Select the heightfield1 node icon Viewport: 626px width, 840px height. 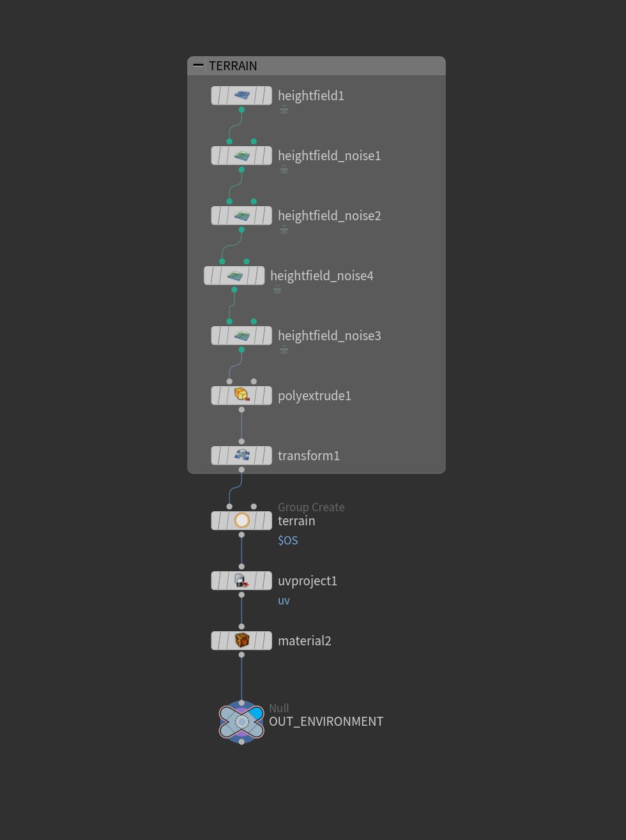point(241,96)
